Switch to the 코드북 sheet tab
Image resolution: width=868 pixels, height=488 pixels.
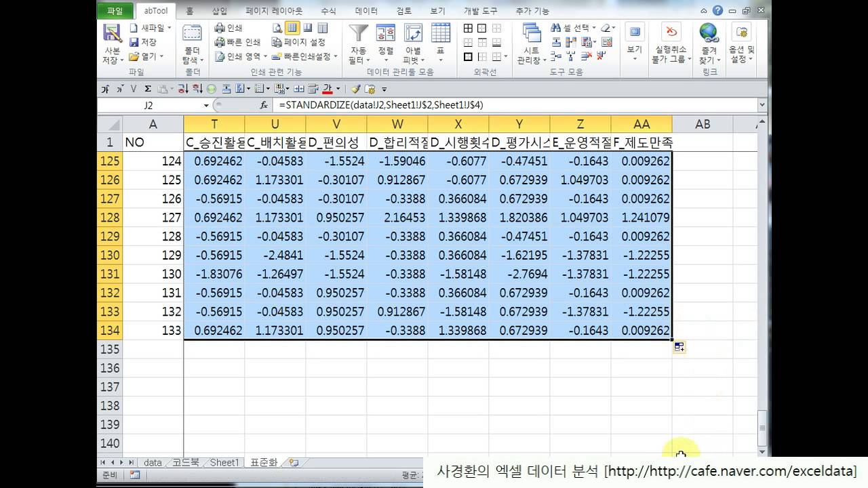(185, 463)
